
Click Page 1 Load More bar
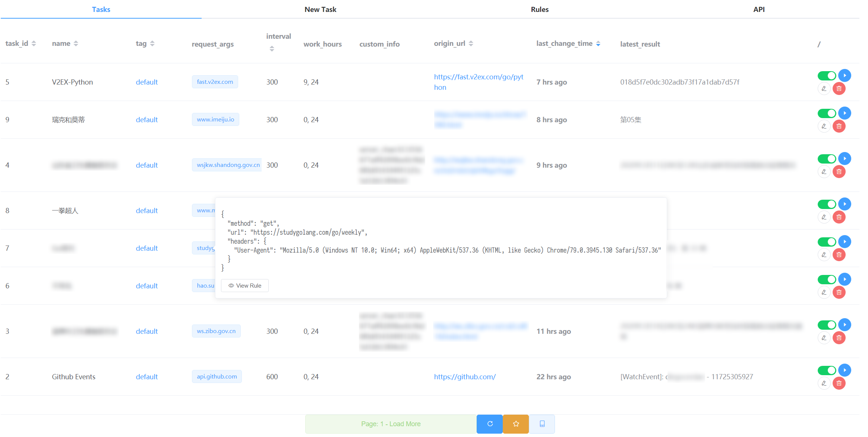[391, 424]
